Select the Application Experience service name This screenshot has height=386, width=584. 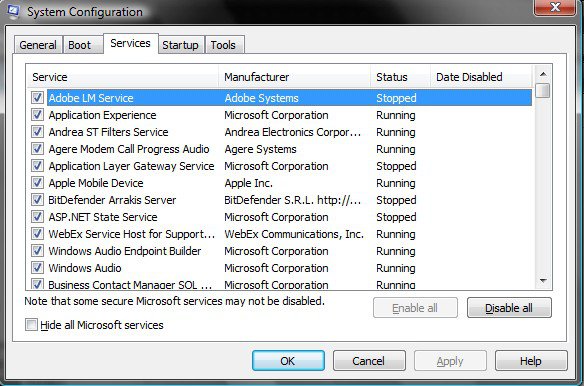[x=102, y=115]
